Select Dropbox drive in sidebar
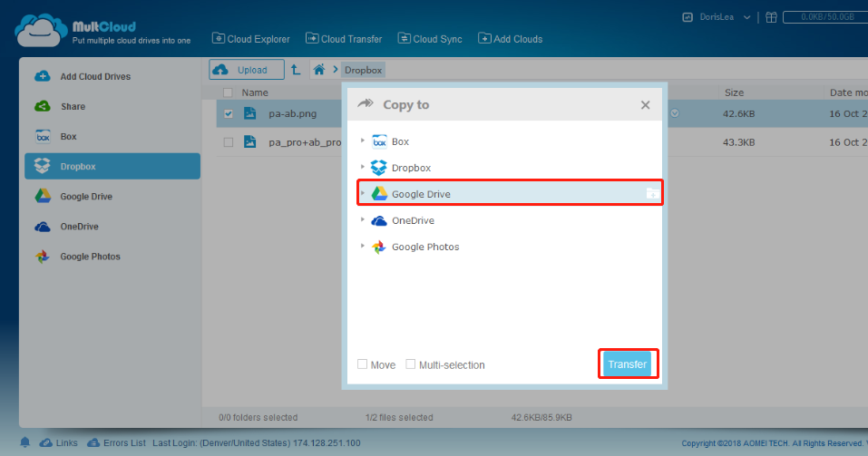Screen dimensions: 868x456 pyautogui.click(x=112, y=166)
